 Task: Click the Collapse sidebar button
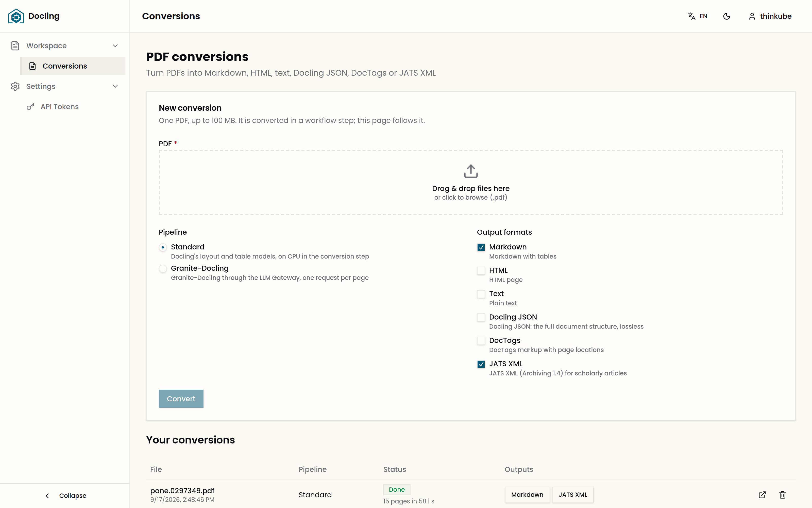point(65,496)
